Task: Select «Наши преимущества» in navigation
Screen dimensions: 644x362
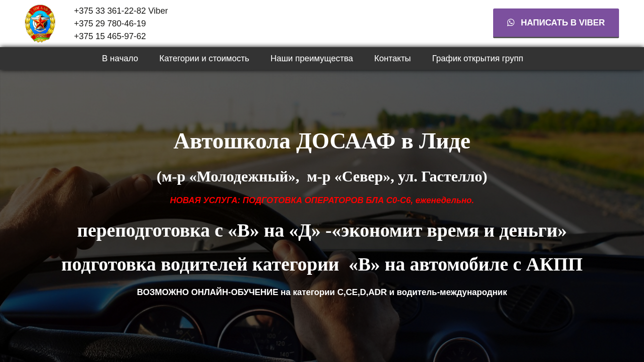Action: coord(312,58)
